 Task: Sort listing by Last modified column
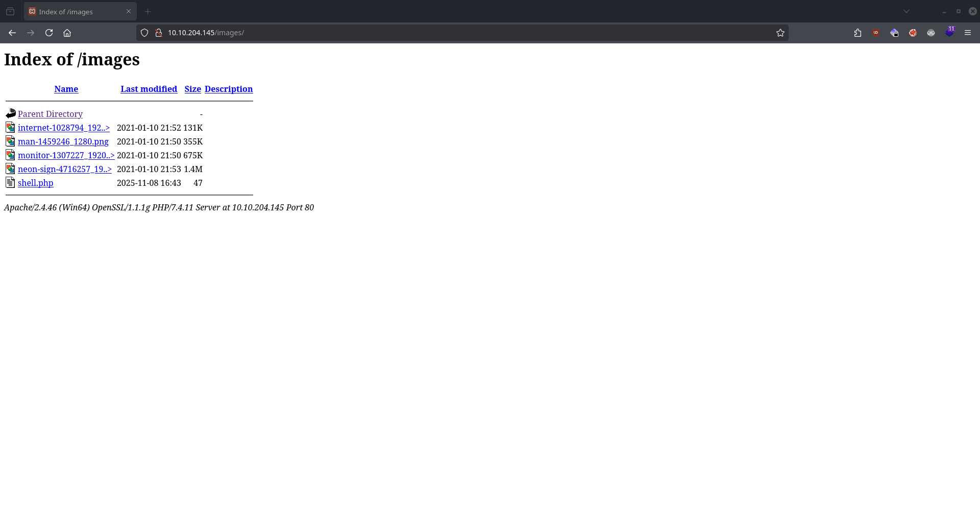click(x=149, y=89)
